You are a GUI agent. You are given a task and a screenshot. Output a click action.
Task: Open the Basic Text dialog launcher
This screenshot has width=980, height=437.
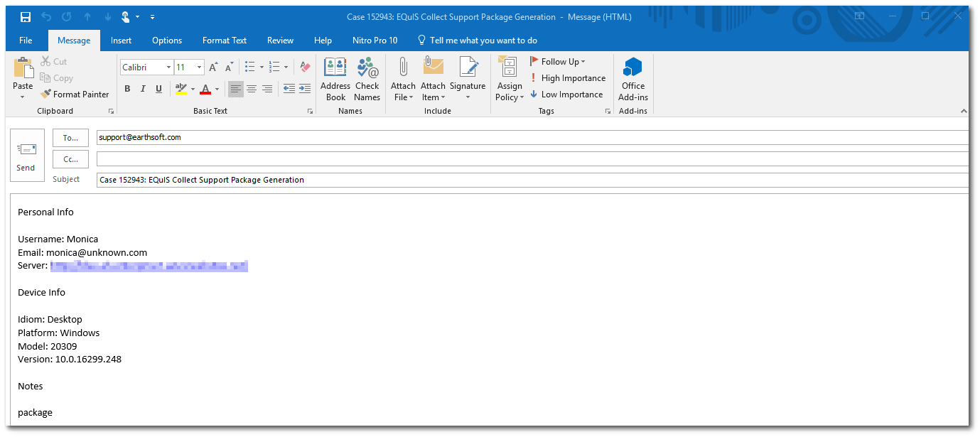click(x=310, y=112)
